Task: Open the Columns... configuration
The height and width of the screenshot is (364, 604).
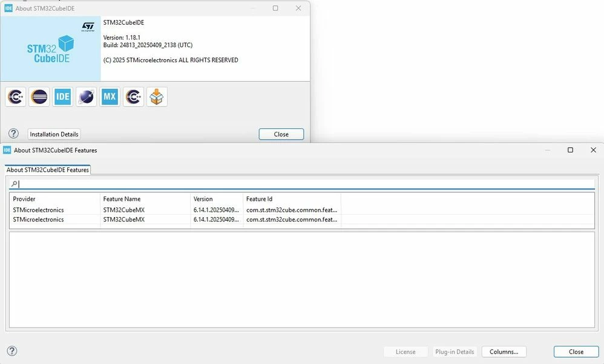Action: 504,352
